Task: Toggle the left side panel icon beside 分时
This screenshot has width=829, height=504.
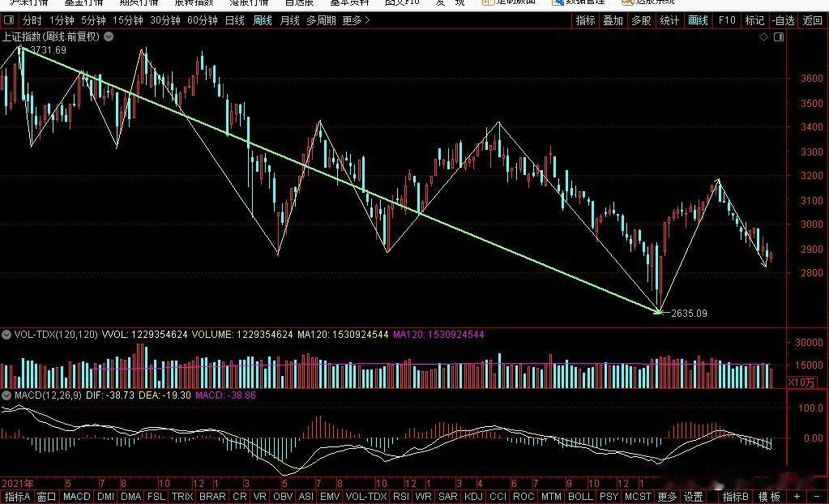Action: point(9,20)
